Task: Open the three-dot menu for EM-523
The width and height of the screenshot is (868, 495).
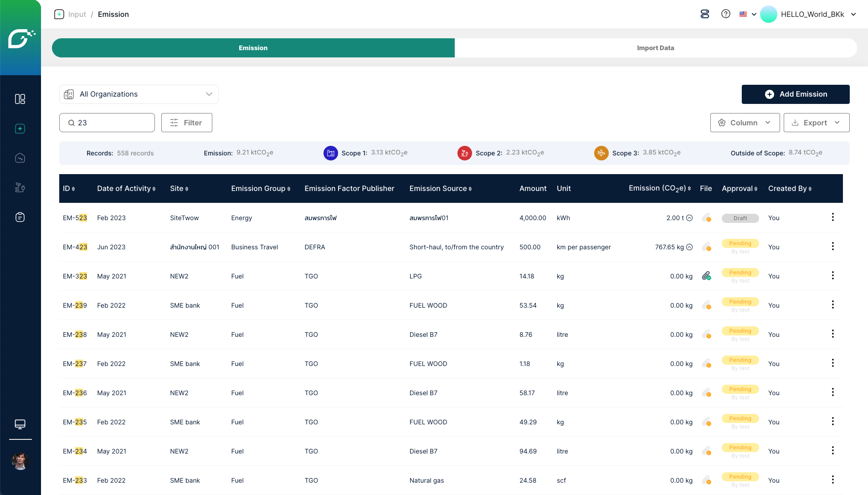Action: point(832,217)
